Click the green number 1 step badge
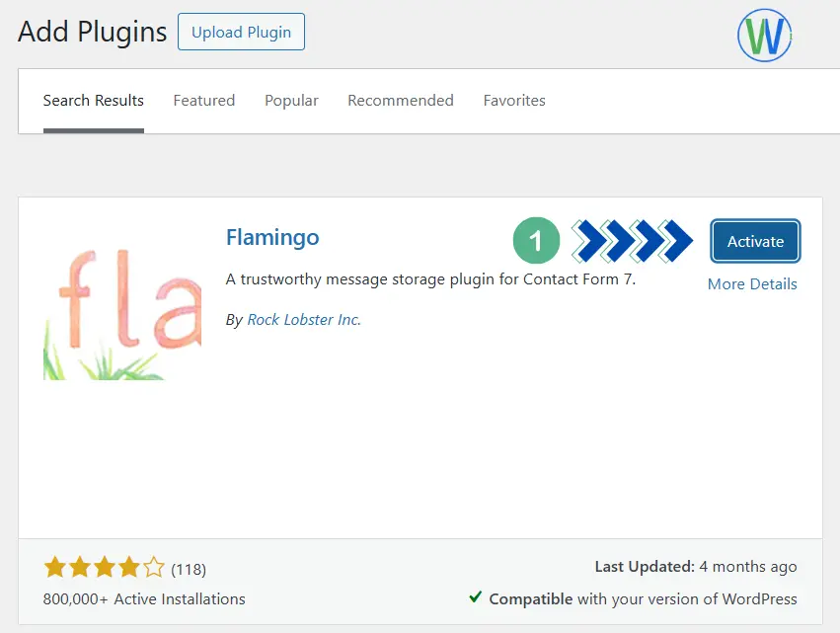The height and width of the screenshot is (633, 840). click(x=536, y=241)
